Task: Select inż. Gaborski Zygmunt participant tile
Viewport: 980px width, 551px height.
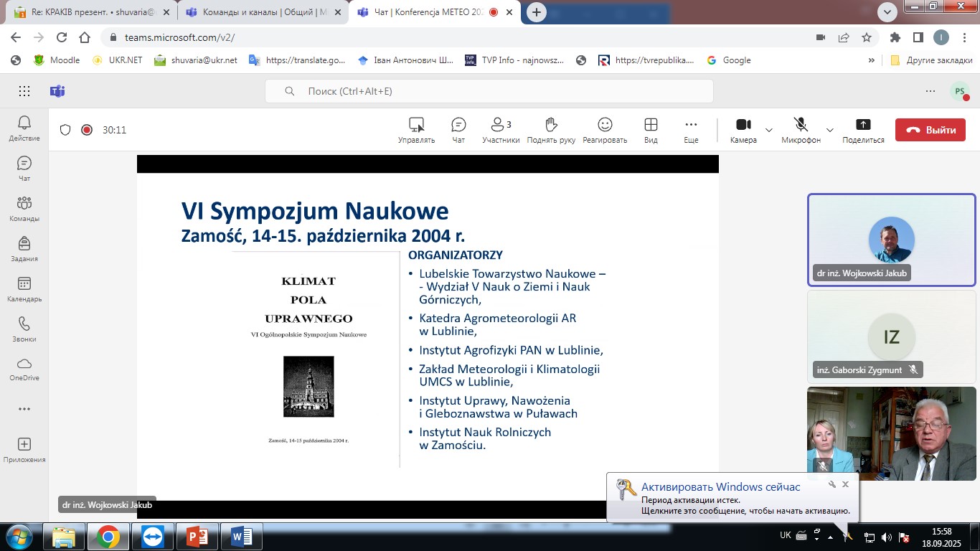Action: 892,336
